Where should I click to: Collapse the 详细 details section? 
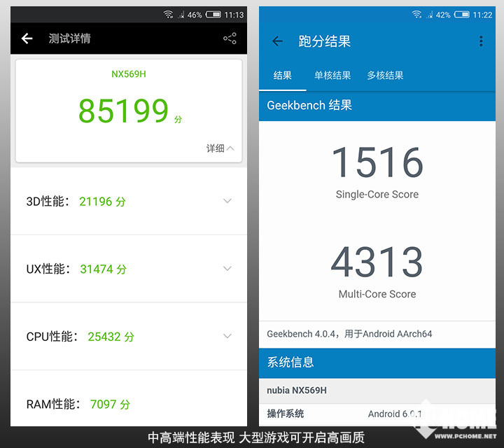click(220, 148)
